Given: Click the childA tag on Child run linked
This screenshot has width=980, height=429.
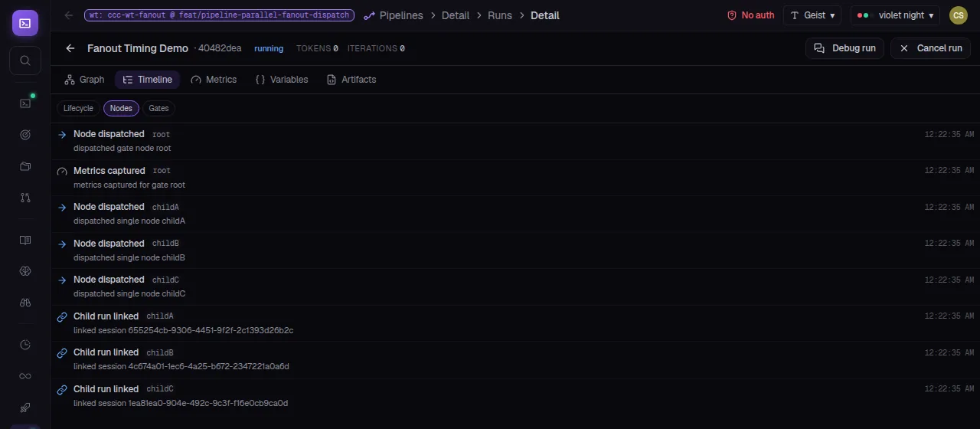Looking at the screenshot, I should click(160, 316).
